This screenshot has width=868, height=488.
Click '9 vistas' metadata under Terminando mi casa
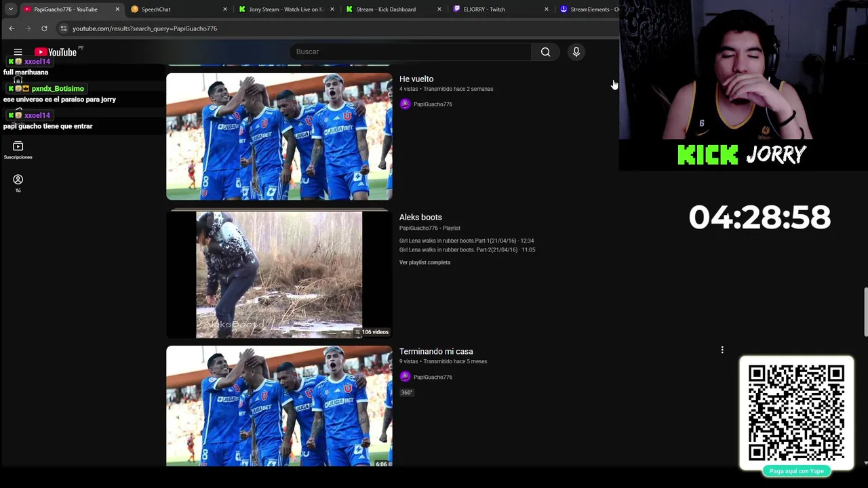[408, 361]
